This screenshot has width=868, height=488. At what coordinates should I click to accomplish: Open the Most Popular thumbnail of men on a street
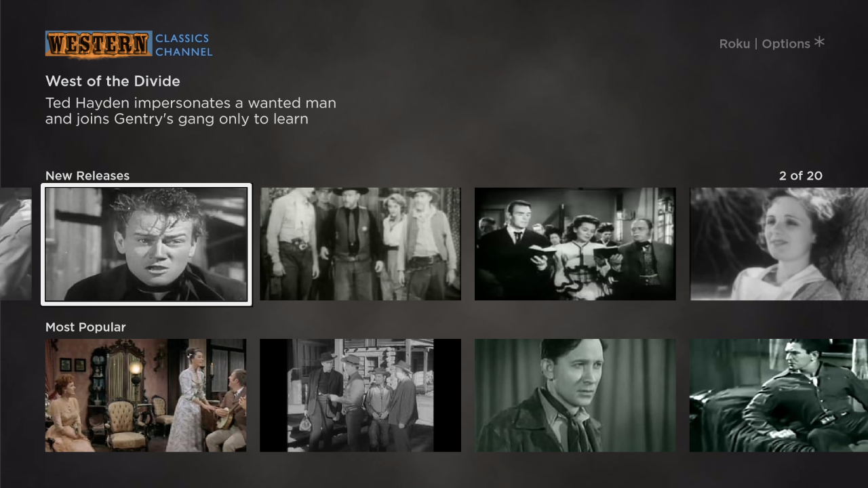coord(360,395)
